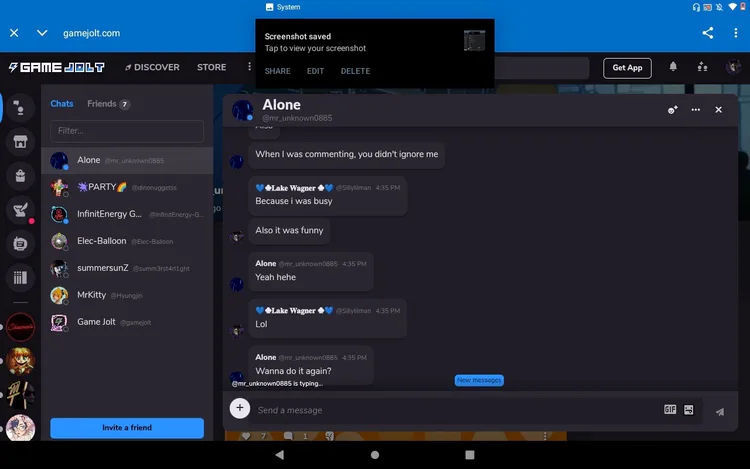Viewport: 750px width, 469px height.
Task: Open the anime-face community avatar
Action: point(20,428)
